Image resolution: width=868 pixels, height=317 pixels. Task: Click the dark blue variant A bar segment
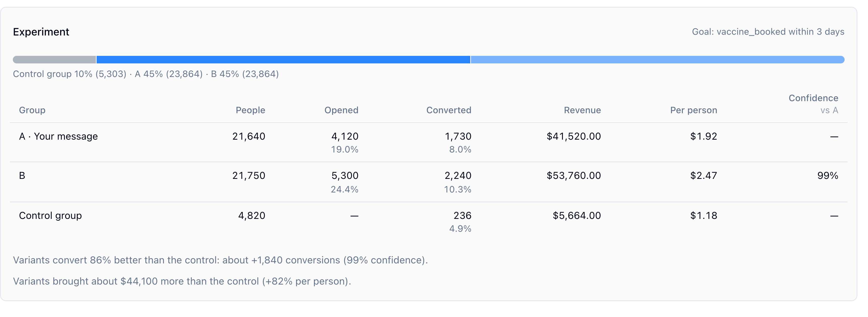point(283,60)
